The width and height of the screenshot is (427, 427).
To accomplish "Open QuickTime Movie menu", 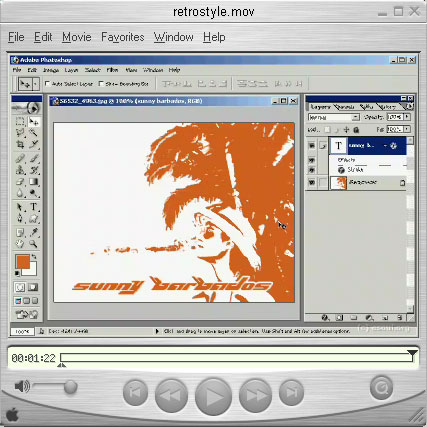I will coord(77,37).
